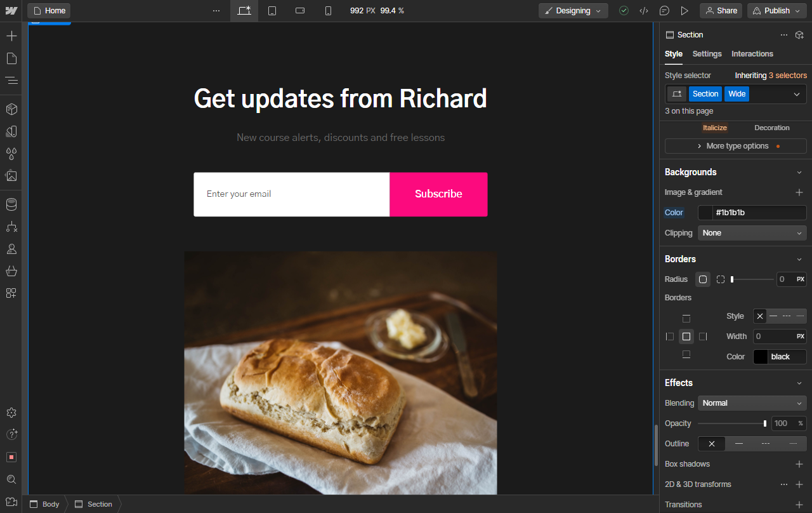Switch to tablet breakpoint view
This screenshot has height=513, width=812.
[x=272, y=11]
